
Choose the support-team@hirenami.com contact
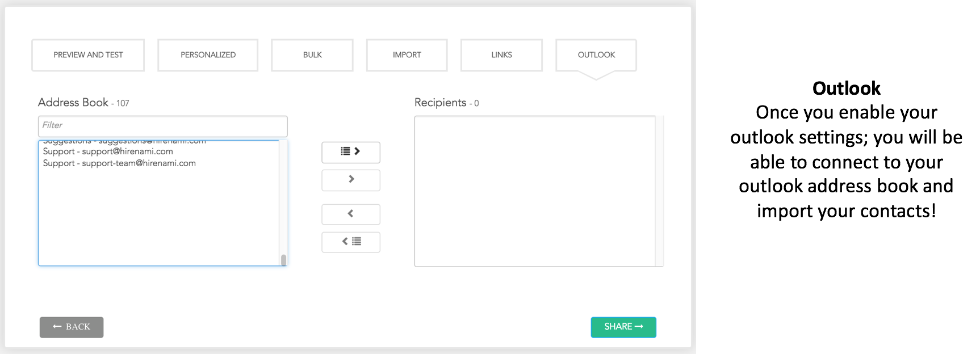click(119, 163)
